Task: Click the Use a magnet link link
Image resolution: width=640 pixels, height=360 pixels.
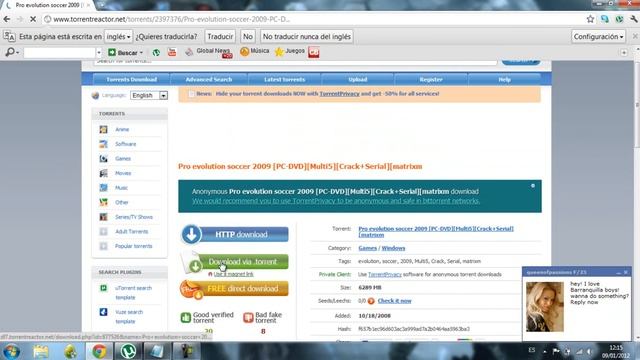Action: click(233, 274)
